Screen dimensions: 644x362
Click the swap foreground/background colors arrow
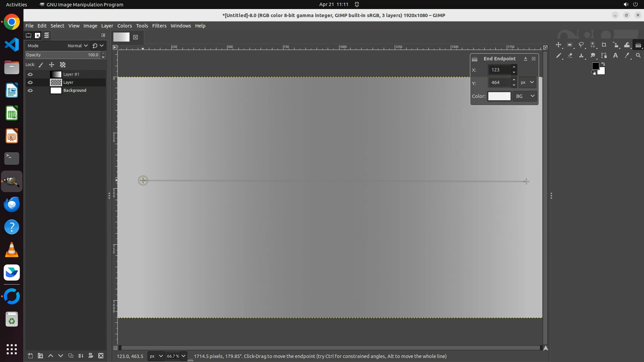point(603,64)
